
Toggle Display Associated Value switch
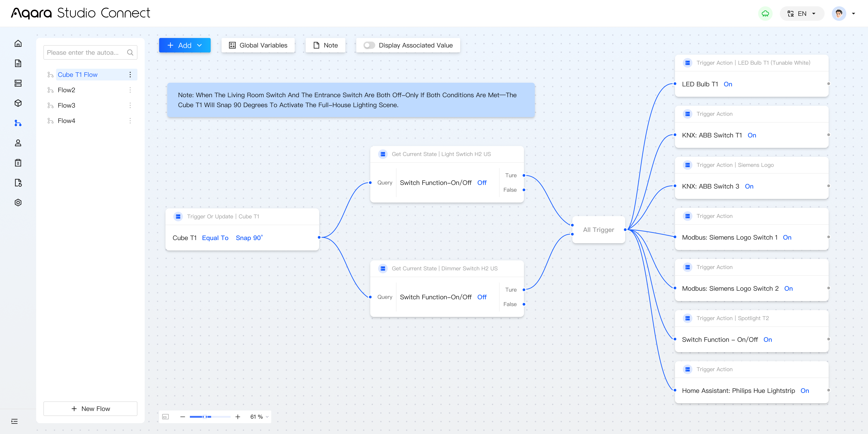pyautogui.click(x=369, y=45)
